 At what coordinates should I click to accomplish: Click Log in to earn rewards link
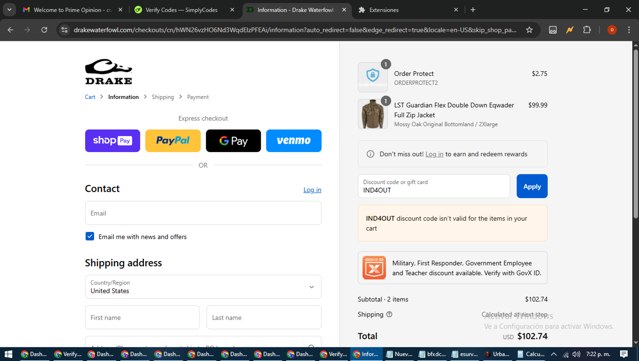(434, 154)
